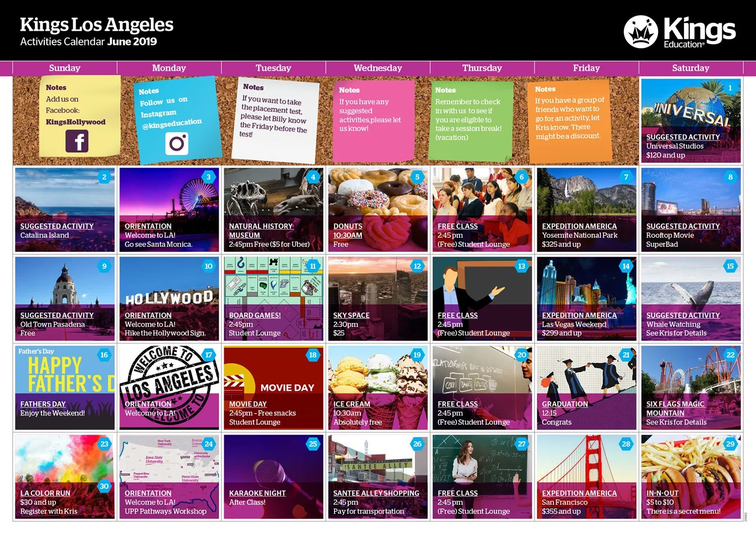
Task: Open Donuts 10:30AM event link
Action: tap(348, 231)
